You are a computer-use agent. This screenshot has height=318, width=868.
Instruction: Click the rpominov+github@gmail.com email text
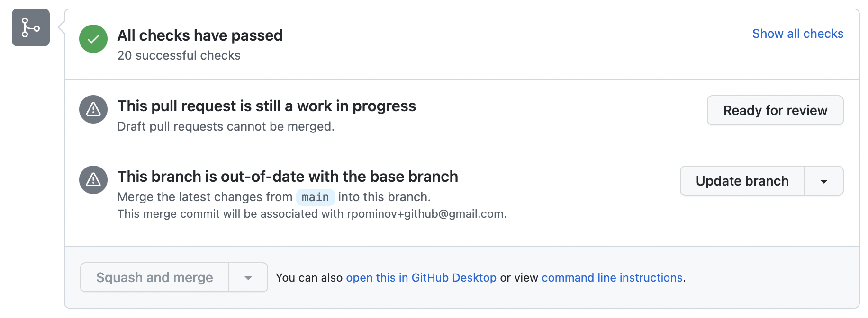pyautogui.click(x=426, y=214)
